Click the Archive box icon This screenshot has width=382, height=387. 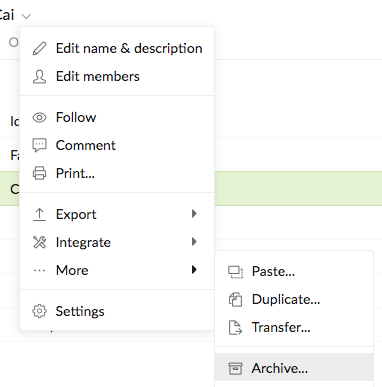(235, 369)
